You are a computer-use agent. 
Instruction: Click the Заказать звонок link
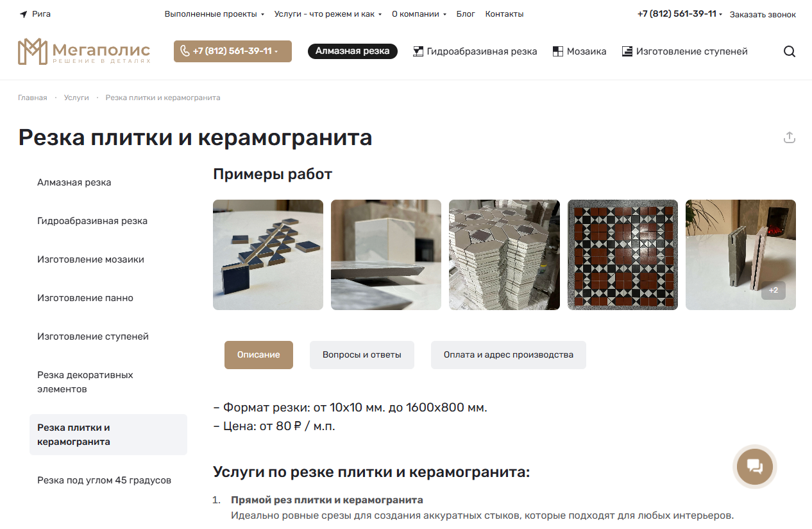coord(763,14)
